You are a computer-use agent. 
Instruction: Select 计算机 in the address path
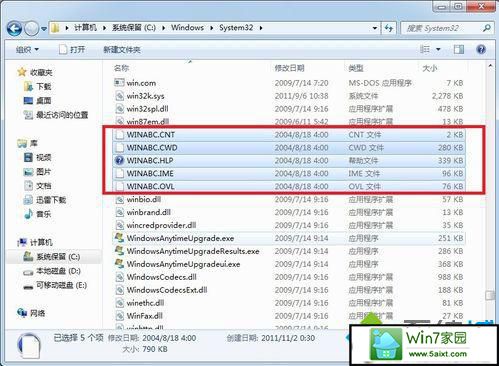(85, 28)
